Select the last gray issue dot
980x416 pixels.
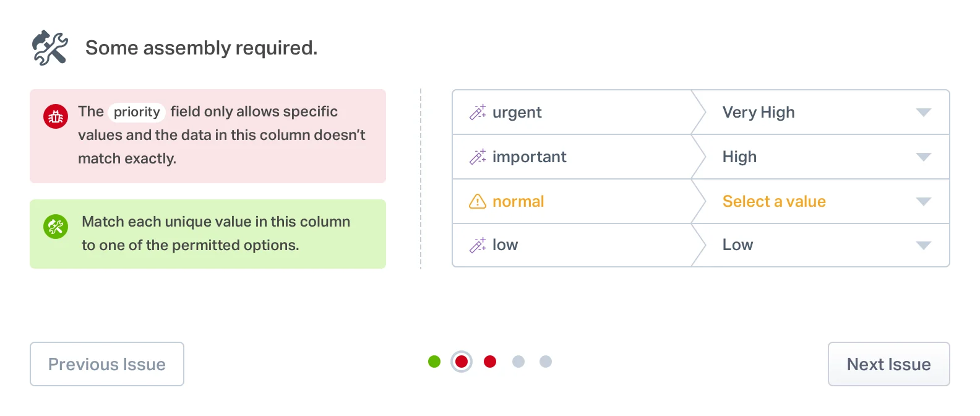(546, 361)
